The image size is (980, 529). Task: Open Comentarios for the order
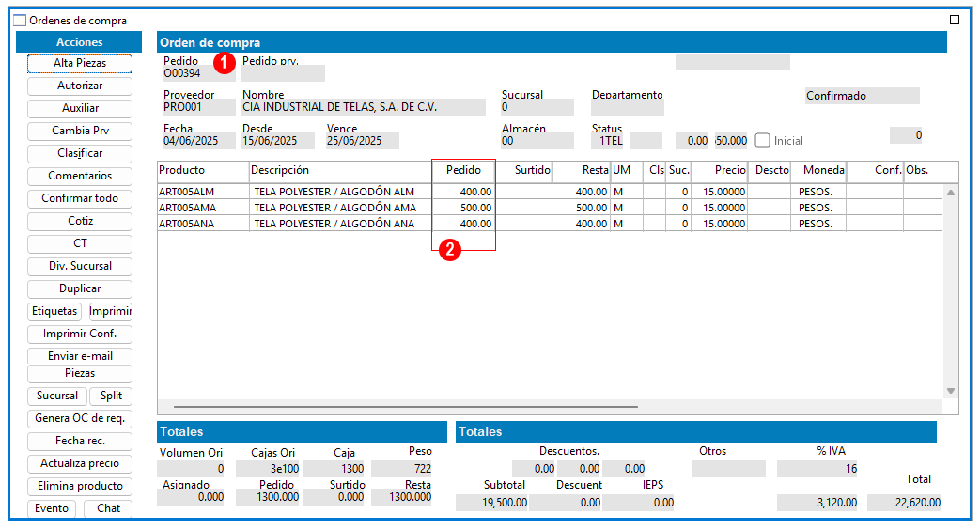(x=79, y=176)
